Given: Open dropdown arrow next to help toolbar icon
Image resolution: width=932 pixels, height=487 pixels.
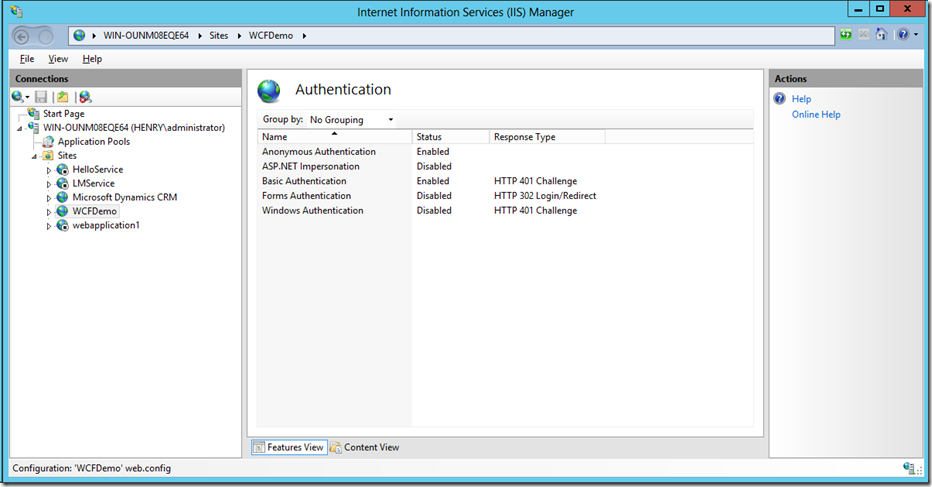Looking at the screenshot, I should click(x=916, y=35).
